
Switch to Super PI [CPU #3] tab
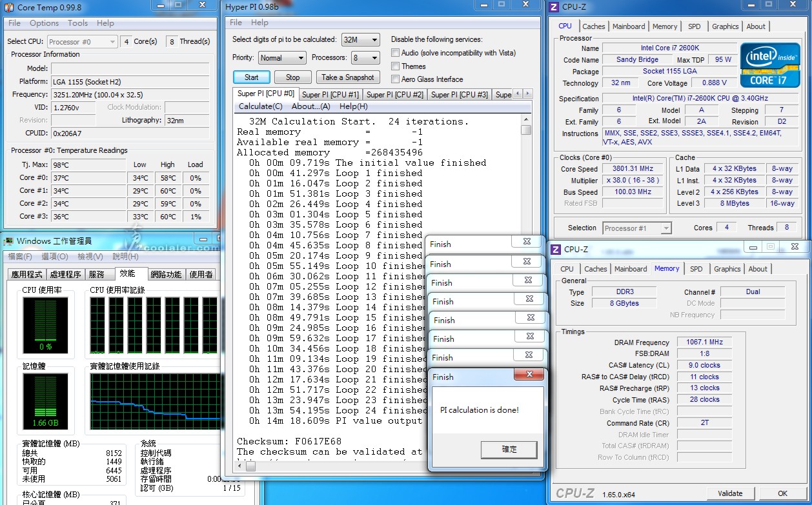(x=460, y=95)
